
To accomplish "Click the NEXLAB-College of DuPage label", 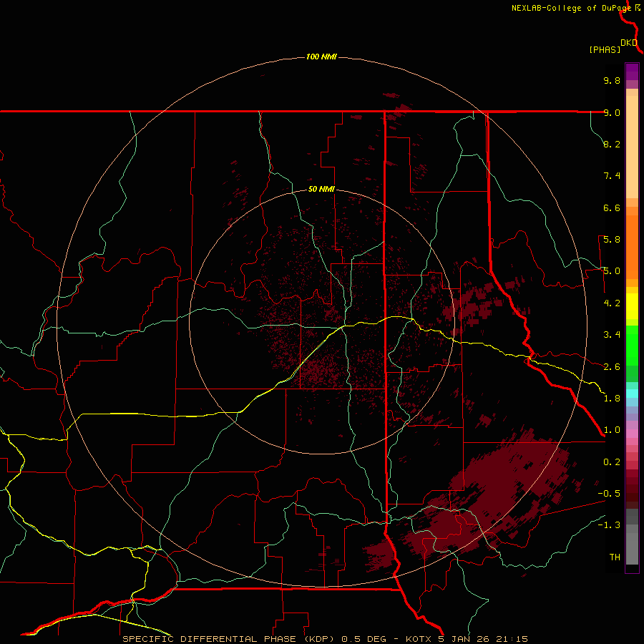I will pyautogui.click(x=572, y=8).
